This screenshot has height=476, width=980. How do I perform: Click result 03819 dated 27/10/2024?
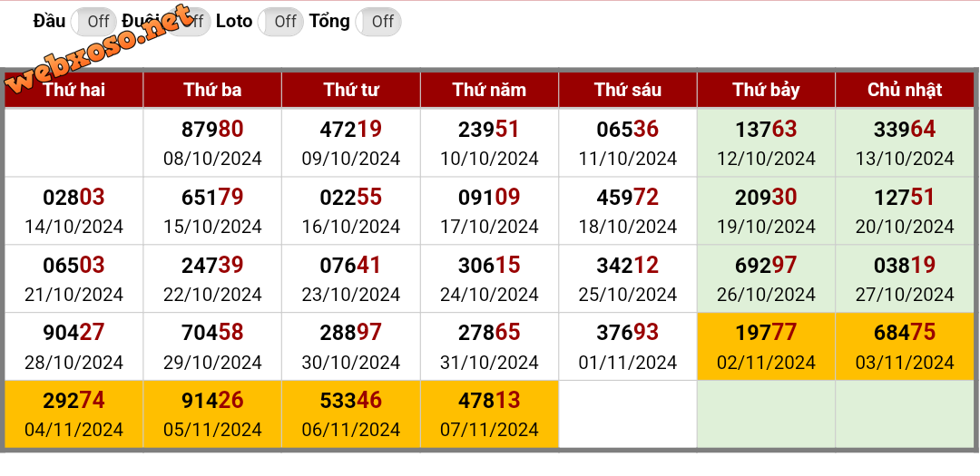(x=905, y=278)
